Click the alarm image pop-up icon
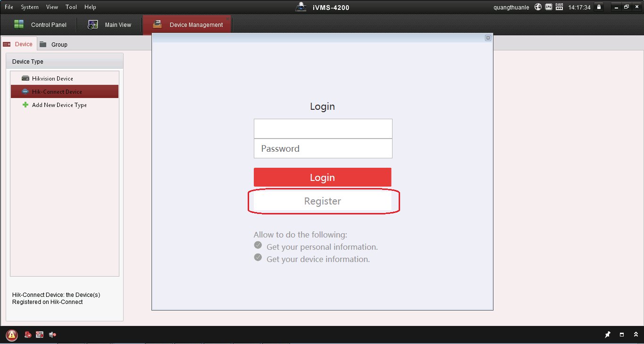 40,335
